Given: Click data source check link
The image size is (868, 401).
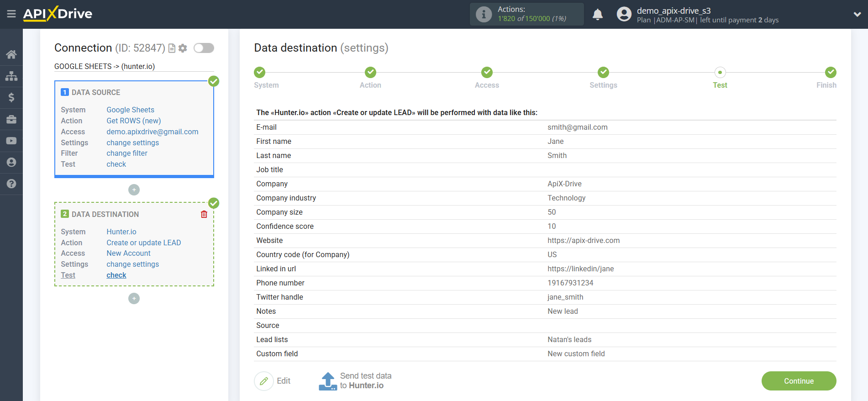Looking at the screenshot, I should 116,164.
